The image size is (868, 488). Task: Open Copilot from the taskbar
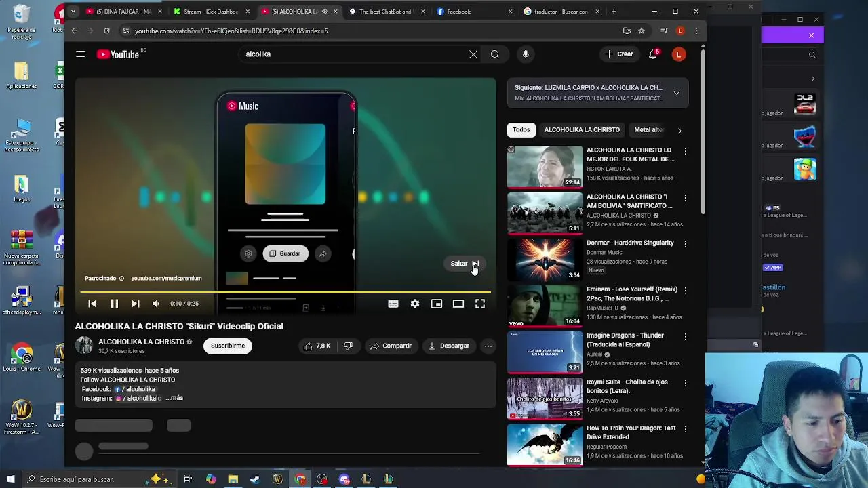coord(211,479)
